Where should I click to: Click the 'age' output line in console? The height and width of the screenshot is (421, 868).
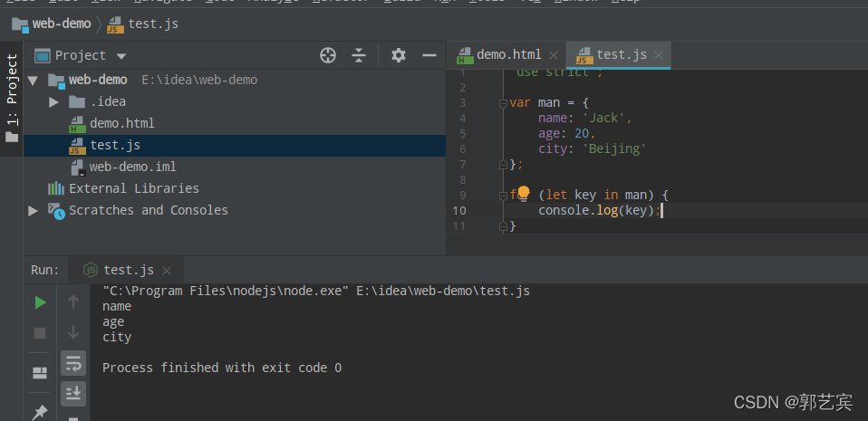pyautogui.click(x=113, y=322)
